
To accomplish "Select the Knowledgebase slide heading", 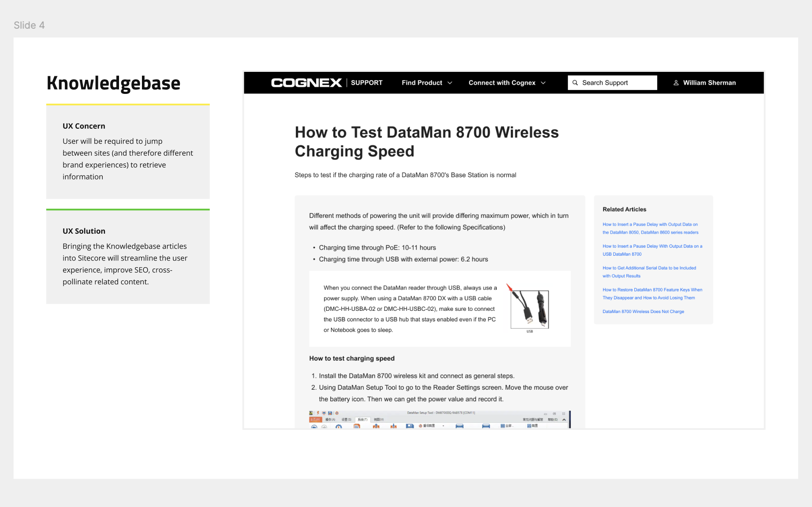I will [114, 83].
